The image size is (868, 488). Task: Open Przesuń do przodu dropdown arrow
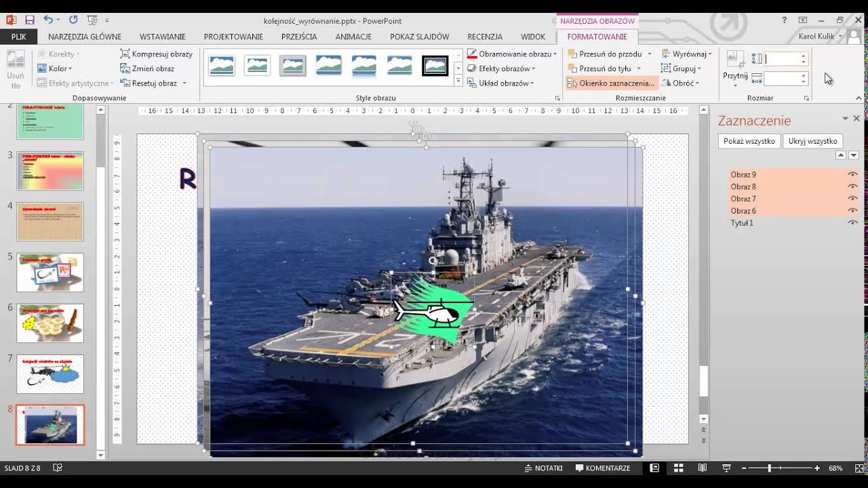pyautogui.click(x=649, y=54)
